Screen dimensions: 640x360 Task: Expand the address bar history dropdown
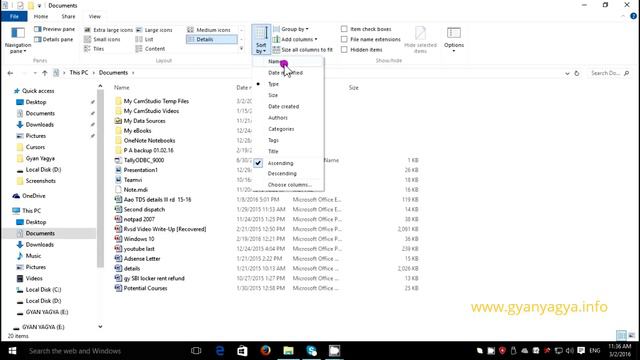pos(567,73)
